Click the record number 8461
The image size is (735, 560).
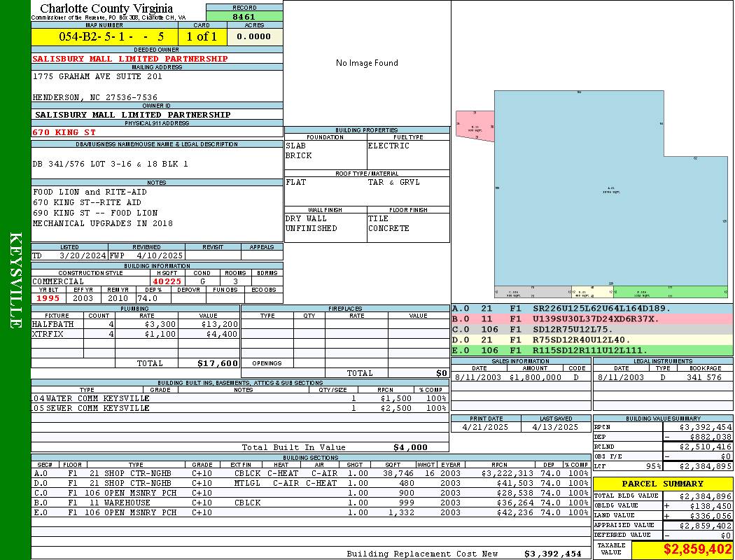tap(244, 16)
